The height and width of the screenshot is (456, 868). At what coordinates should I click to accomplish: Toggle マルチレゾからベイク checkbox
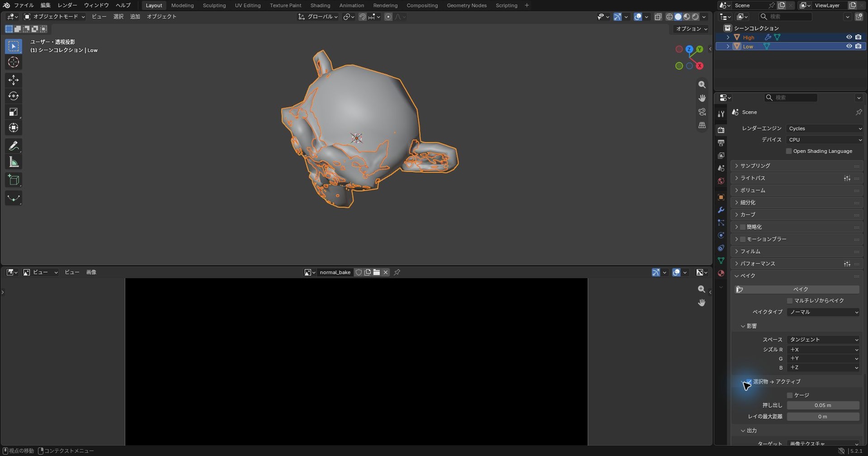tap(790, 301)
